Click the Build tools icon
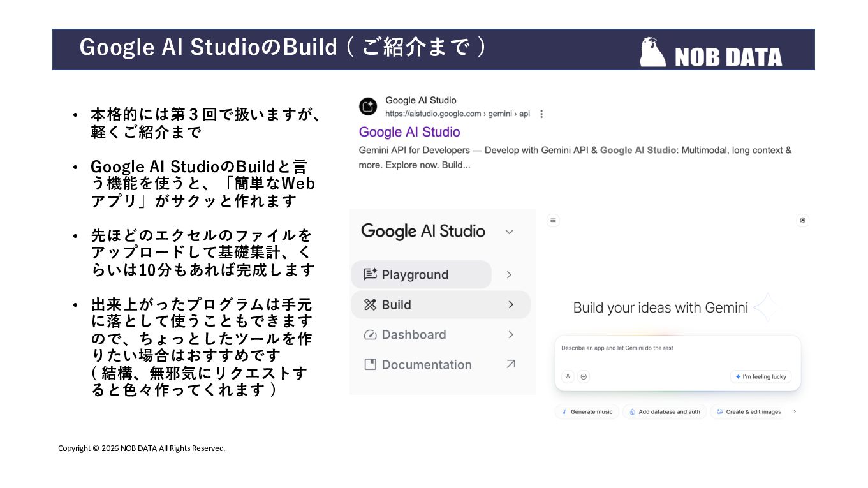The image size is (868, 488). (x=370, y=304)
